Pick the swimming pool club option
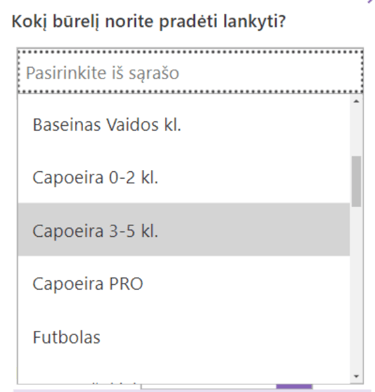The image size is (375, 392). [x=184, y=125]
